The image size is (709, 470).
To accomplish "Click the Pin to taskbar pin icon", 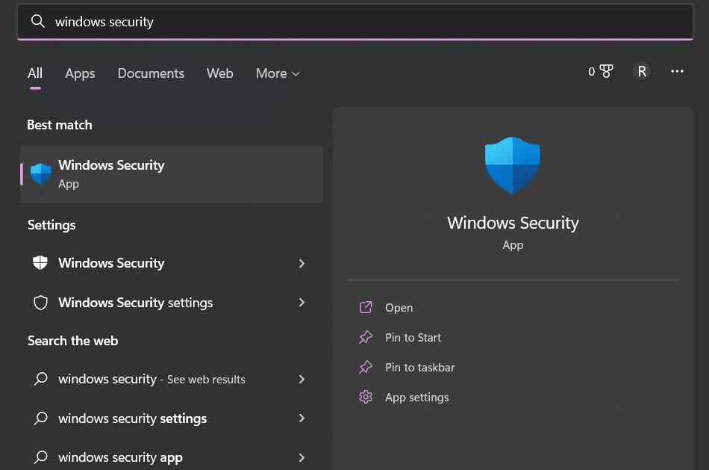I will (x=365, y=367).
